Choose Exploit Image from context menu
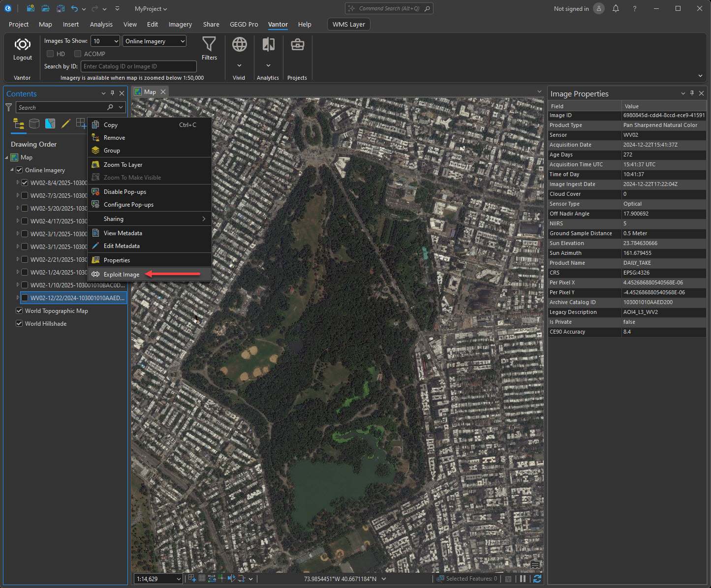The height and width of the screenshot is (588, 711). click(122, 275)
